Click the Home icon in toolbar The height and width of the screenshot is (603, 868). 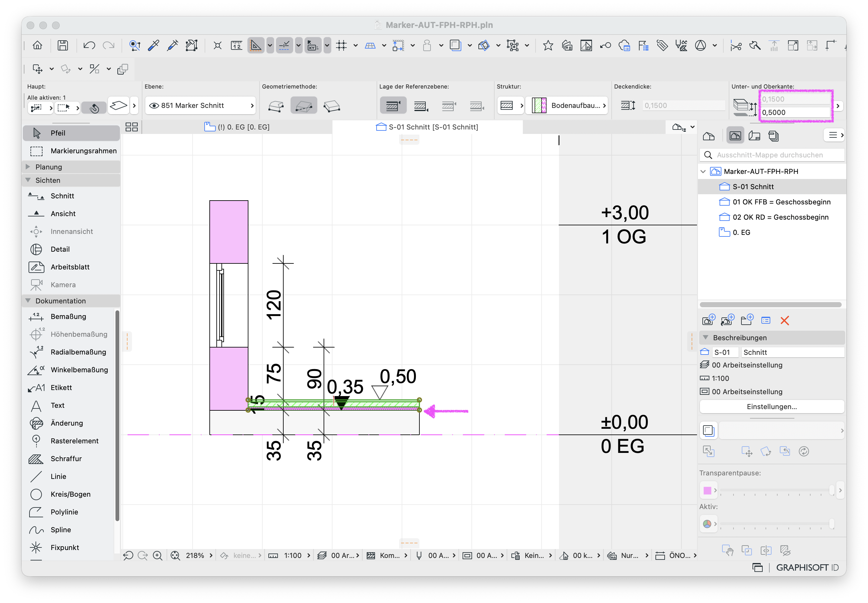pyautogui.click(x=37, y=46)
